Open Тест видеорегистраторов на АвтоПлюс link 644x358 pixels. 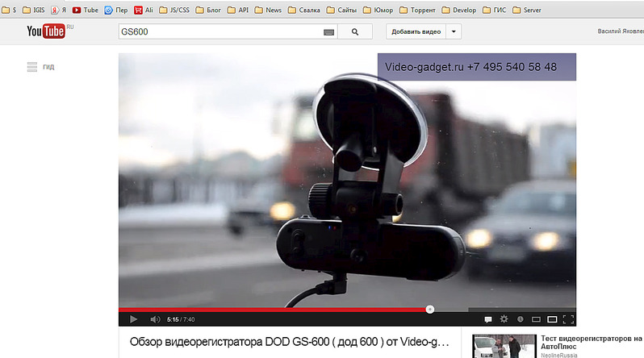tap(591, 342)
